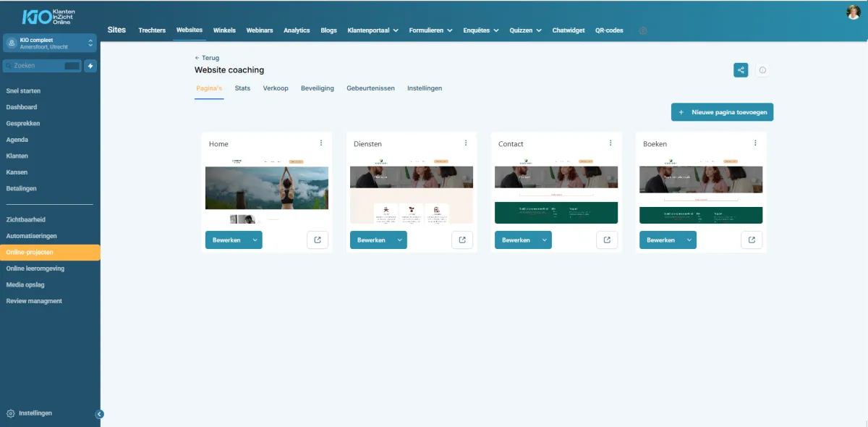Viewport: 868px width, 427px height.
Task: Open Automatiseringen in sidebar
Action: (31, 236)
